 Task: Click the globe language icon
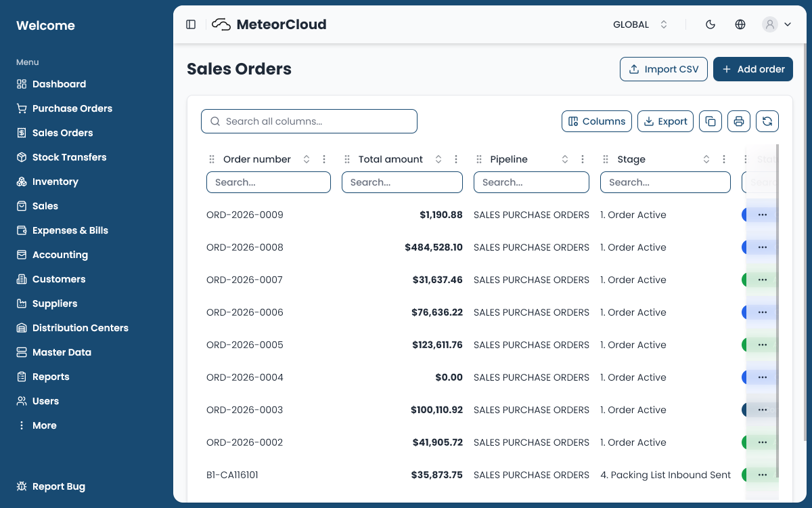click(740, 24)
